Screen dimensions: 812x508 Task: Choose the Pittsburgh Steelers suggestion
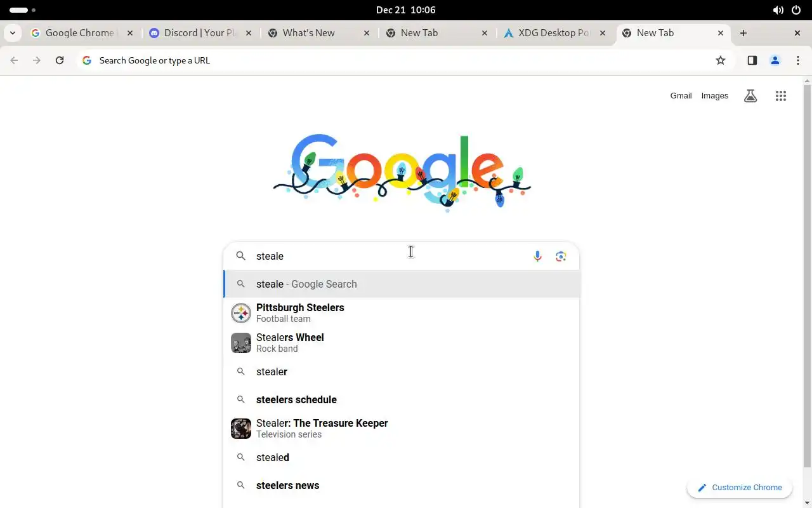click(x=402, y=313)
